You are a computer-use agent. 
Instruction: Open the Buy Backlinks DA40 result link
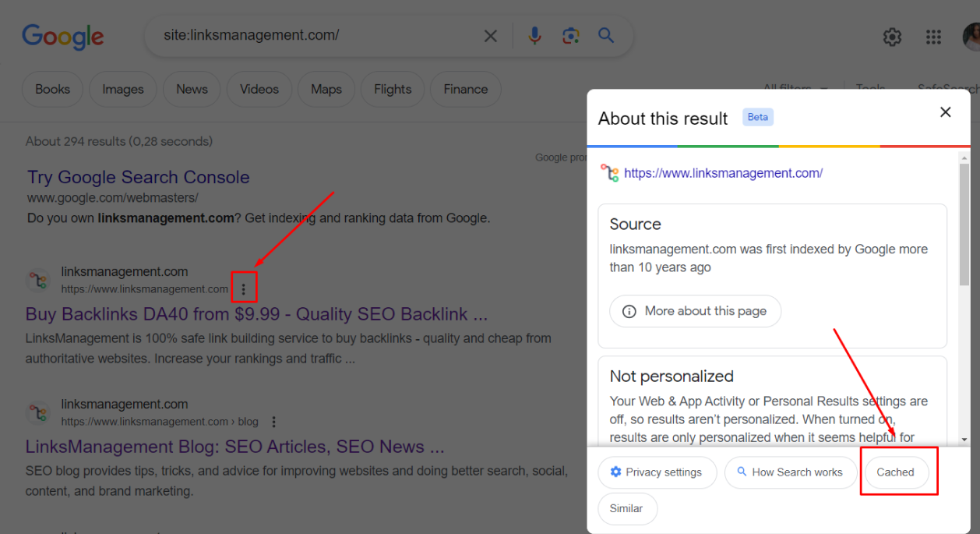256,314
